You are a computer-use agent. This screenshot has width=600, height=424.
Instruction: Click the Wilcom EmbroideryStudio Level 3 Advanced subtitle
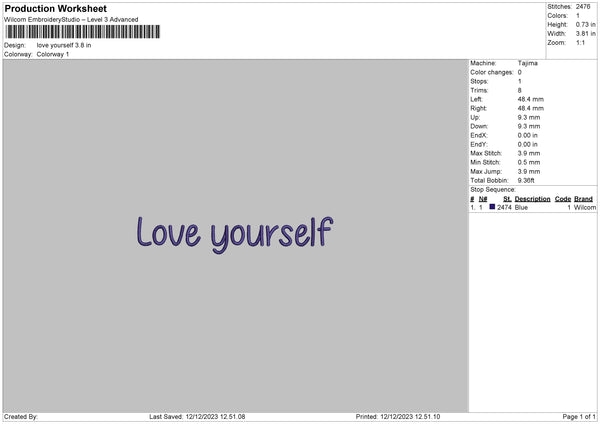71,20
